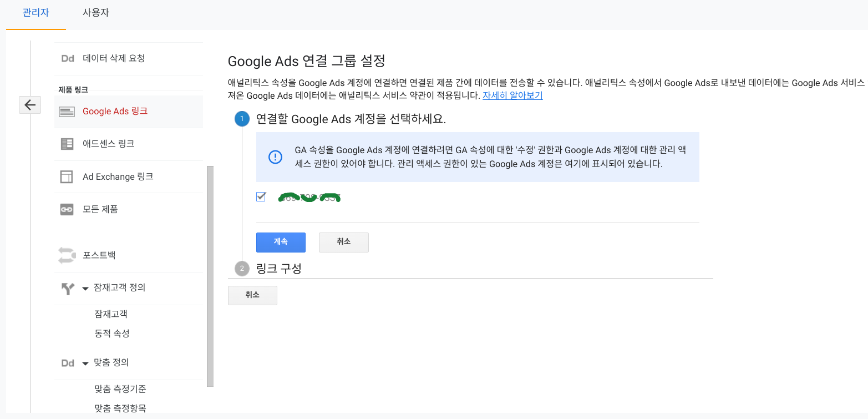Click the 포스트백 arrows icon

(x=67, y=255)
